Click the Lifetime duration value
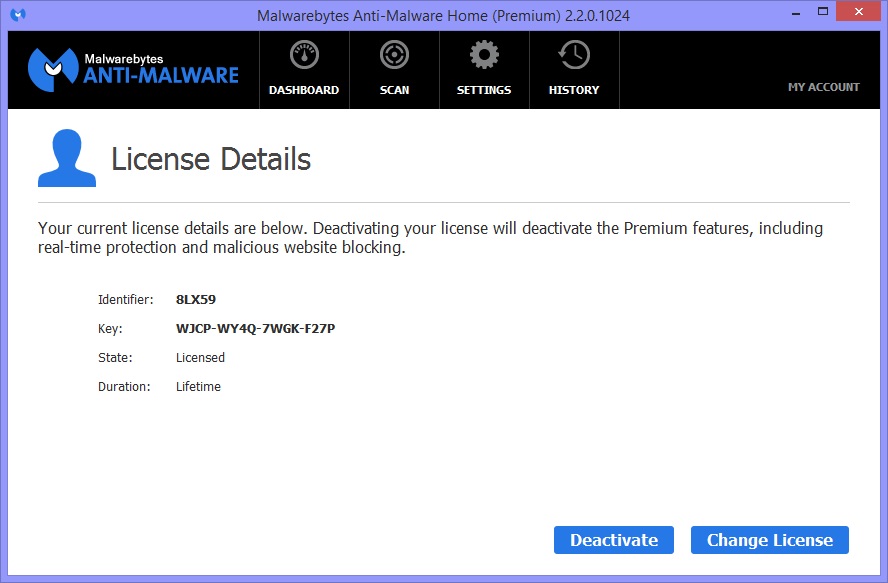Image resolution: width=888 pixels, height=583 pixels. pos(198,386)
